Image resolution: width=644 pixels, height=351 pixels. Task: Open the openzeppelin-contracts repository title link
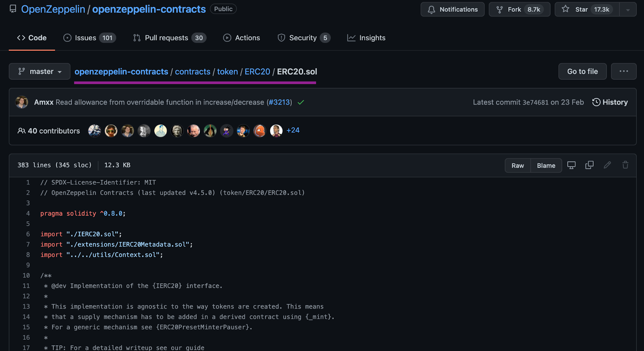[149, 9]
